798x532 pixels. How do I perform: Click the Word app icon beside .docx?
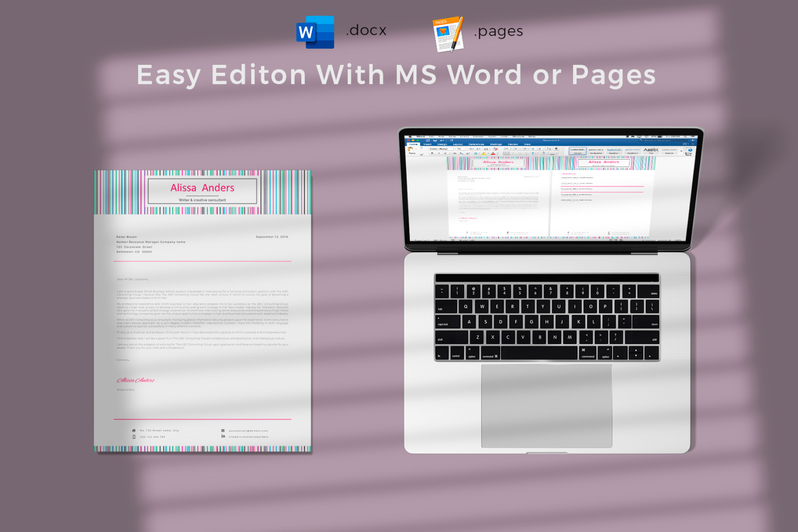[x=315, y=32]
